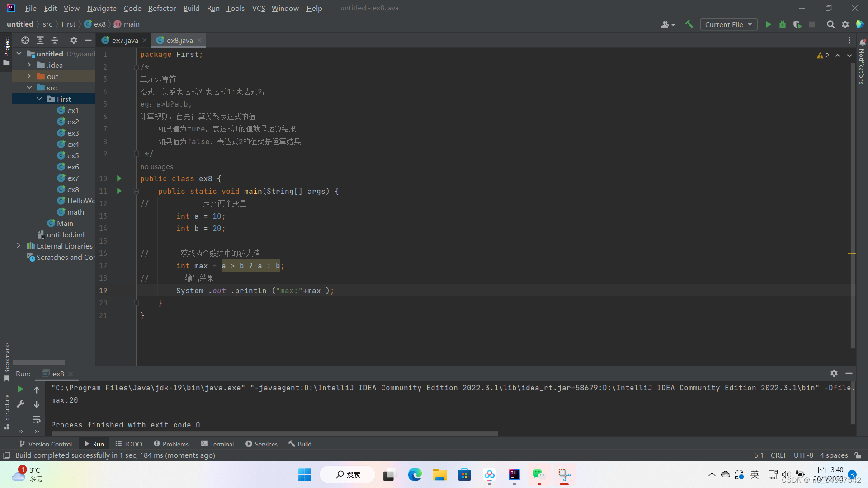Open the Search Everywhere magnifier icon

831,24
